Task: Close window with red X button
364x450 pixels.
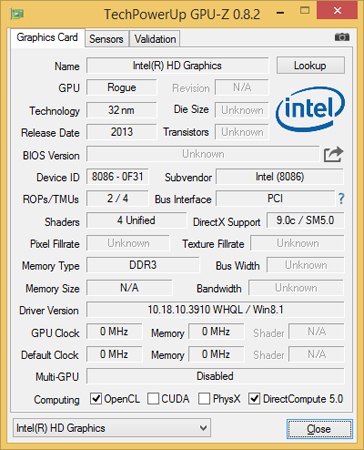Action: point(338,11)
